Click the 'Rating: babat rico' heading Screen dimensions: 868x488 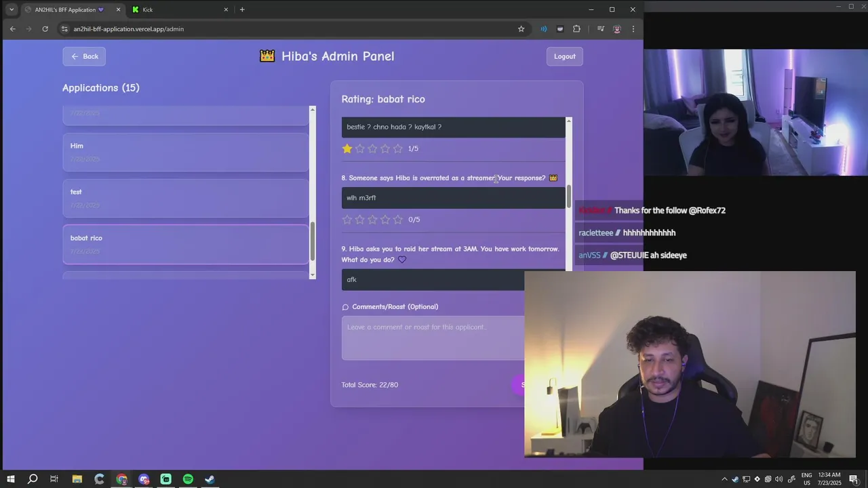click(x=383, y=99)
